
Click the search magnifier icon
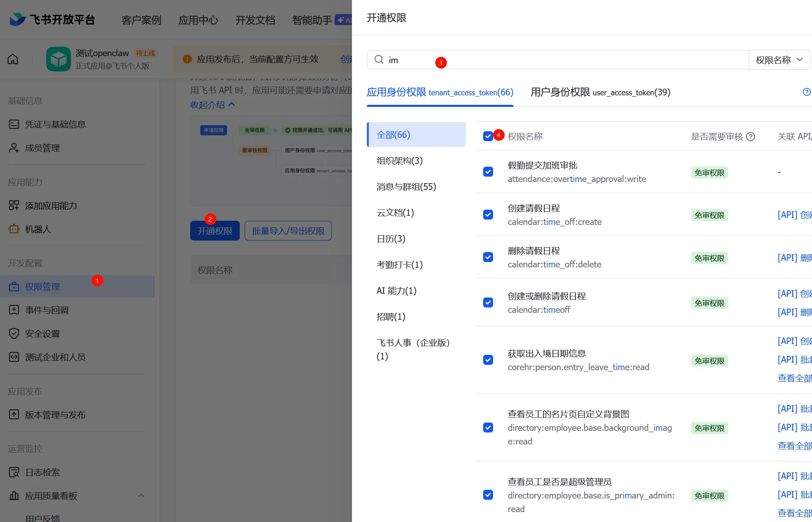[379, 59]
